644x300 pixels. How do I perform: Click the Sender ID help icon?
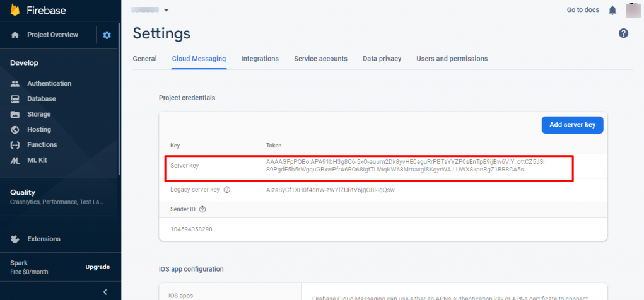tap(202, 209)
